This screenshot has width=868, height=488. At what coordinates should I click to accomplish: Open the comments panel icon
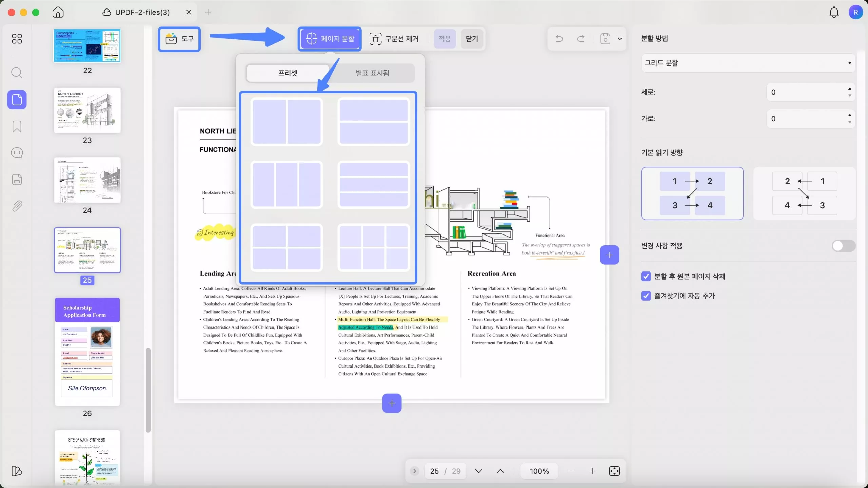point(17,153)
